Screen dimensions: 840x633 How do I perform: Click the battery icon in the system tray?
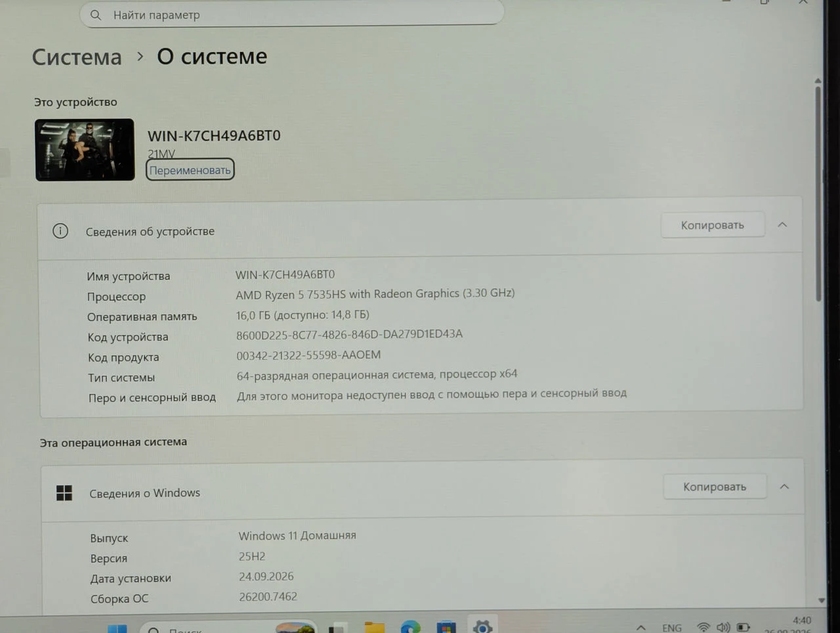[743, 627]
